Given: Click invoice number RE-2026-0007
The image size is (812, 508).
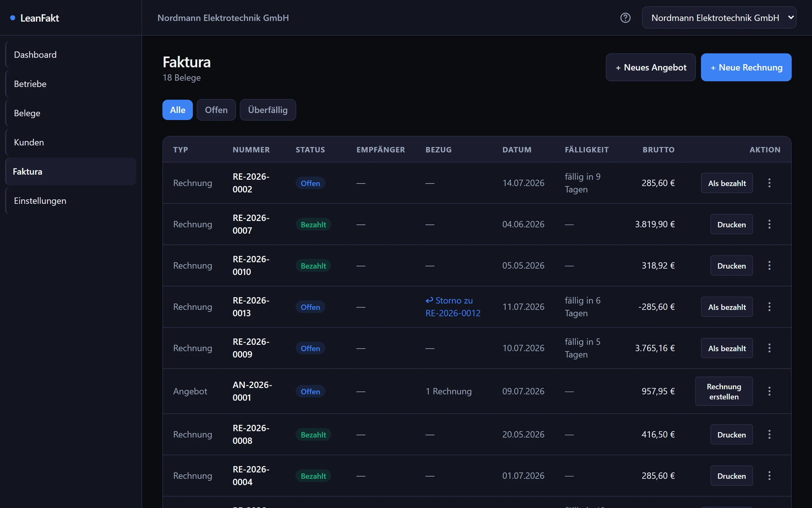Looking at the screenshot, I should [x=251, y=224].
